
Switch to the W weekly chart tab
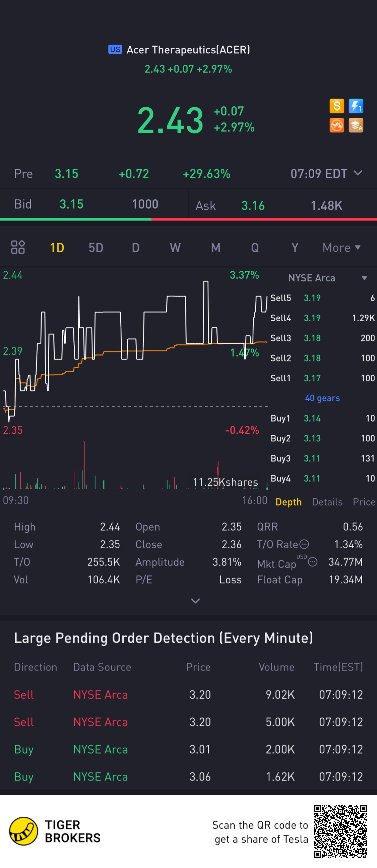[x=175, y=248]
